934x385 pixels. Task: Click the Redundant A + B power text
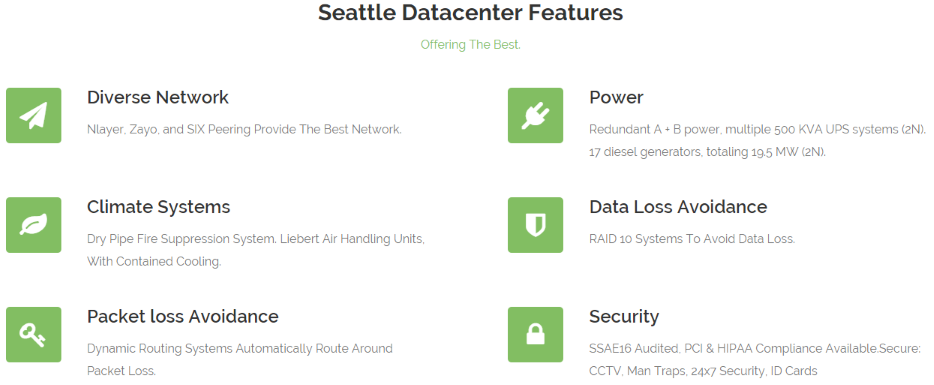click(758, 141)
